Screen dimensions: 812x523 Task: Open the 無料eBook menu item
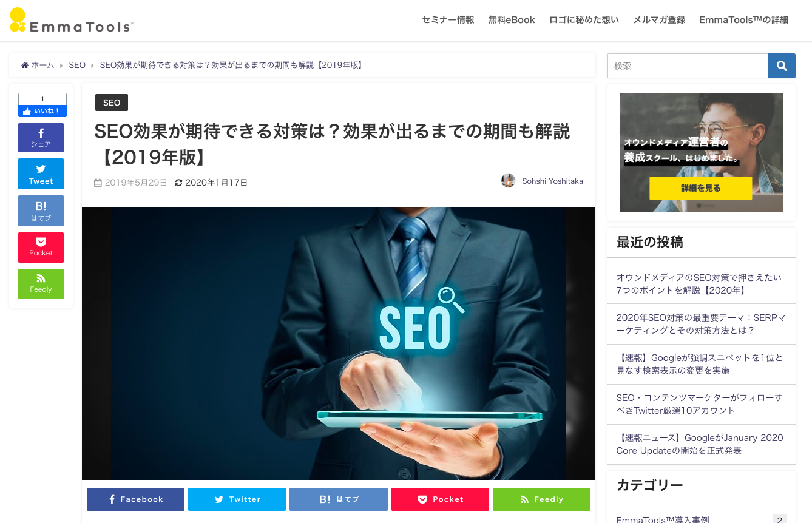coord(512,20)
